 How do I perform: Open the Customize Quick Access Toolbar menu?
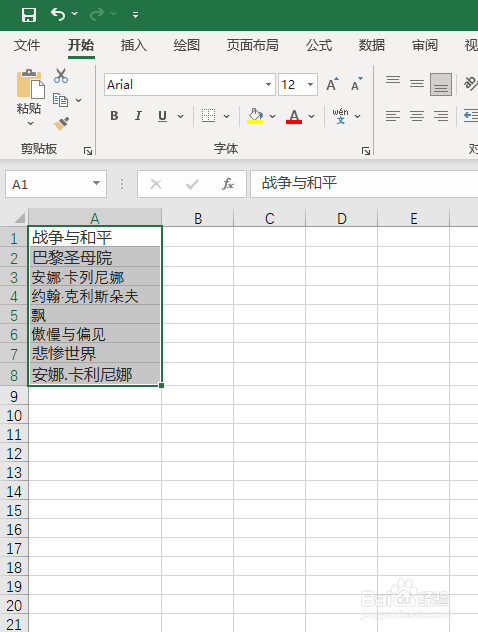click(x=135, y=15)
